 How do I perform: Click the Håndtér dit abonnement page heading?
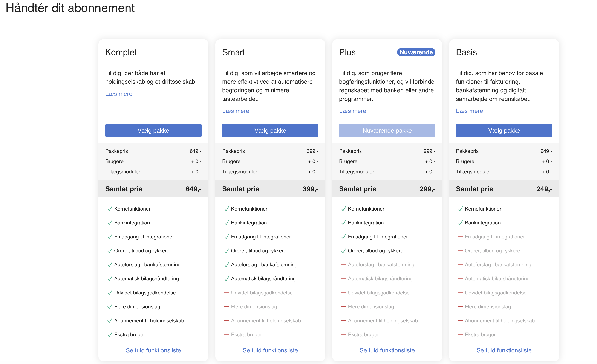[70, 8]
